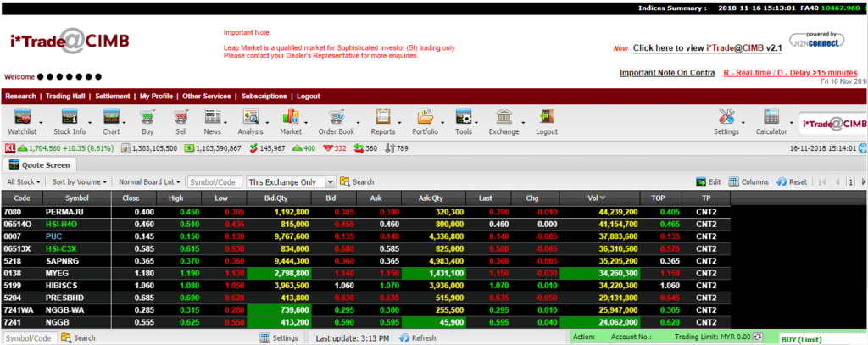Select the HIBISCS stock symbol
The image size is (868, 345).
[x=61, y=286]
